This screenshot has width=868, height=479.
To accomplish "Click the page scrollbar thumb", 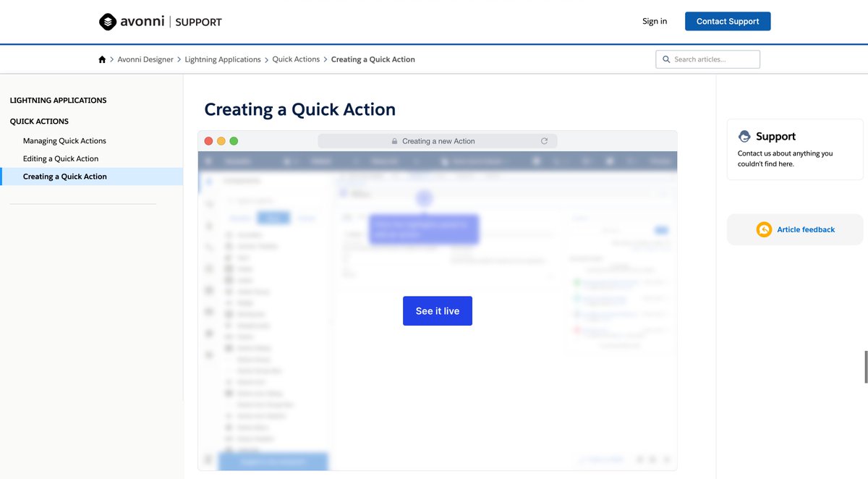I will (866, 367).
